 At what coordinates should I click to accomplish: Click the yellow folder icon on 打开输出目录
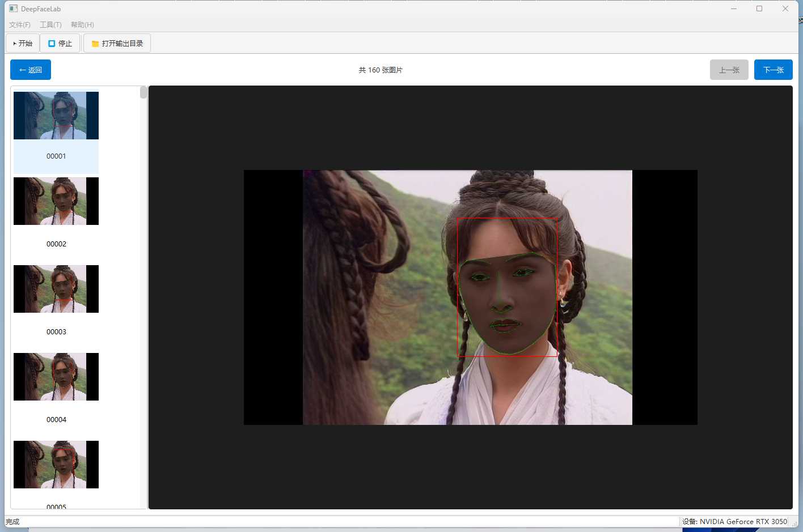[95, 42]
